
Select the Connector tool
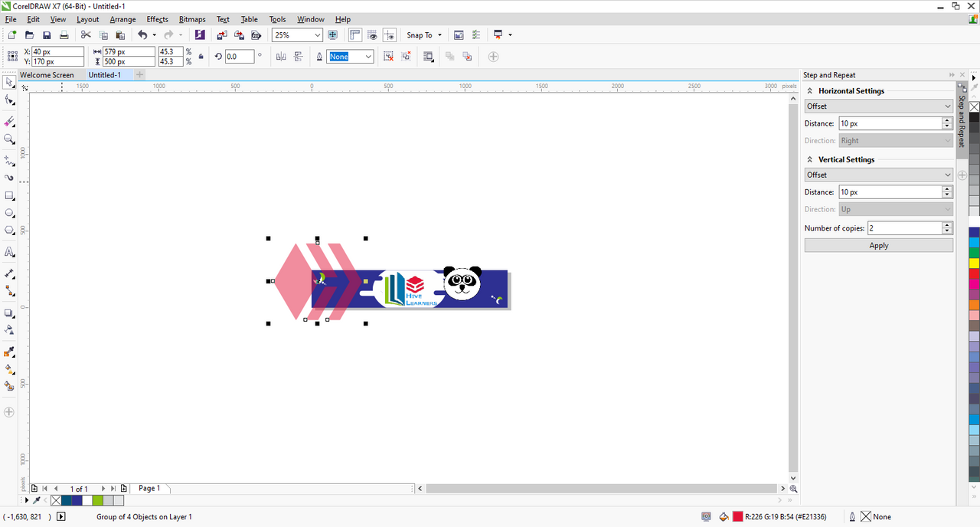(9, 291)
